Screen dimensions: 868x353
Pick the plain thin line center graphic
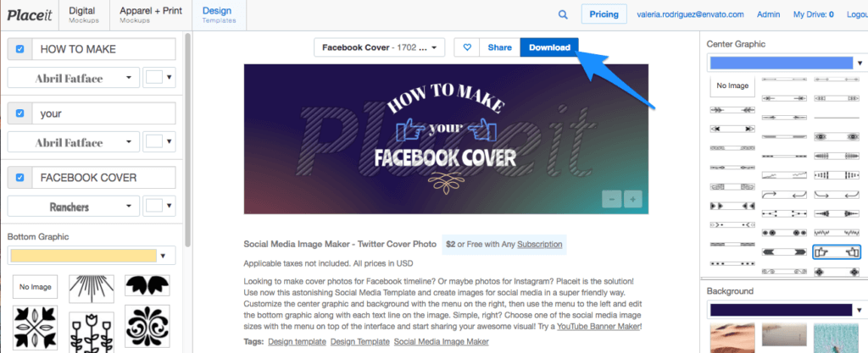pyautogui.click(x=837, y=118)
